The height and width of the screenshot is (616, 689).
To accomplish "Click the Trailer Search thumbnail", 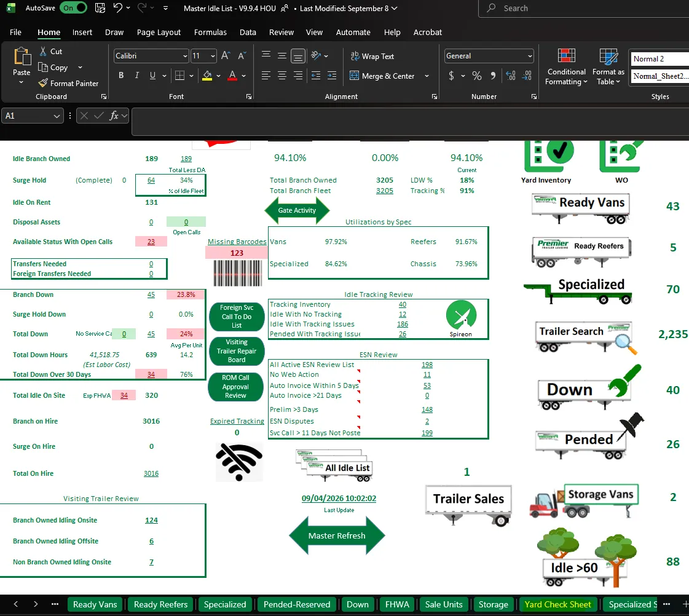I will click(586, 338).
